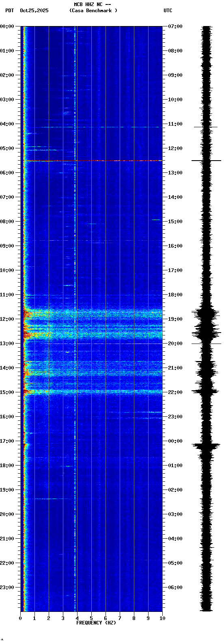This screenshot has height=644, width=224.
Task: Click the 02:00 UTC time label
Action: click(175, 490)
